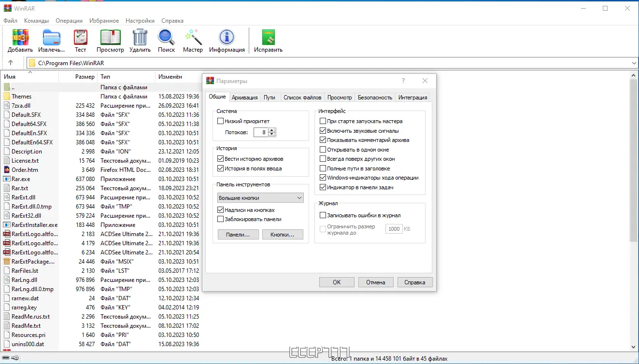Click the dialog's Справка button

coord(414,282)
